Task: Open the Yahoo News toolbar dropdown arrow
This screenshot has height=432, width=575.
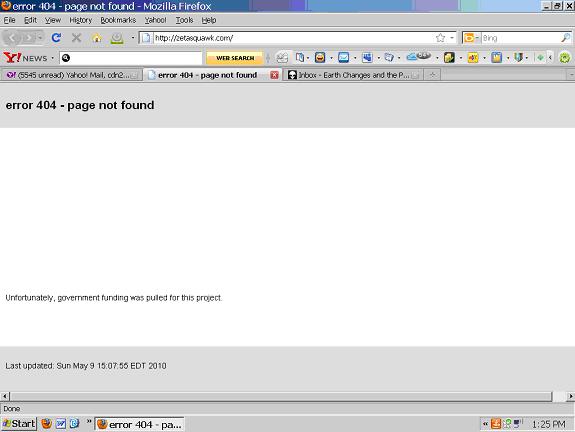Action: click(52, 58)
